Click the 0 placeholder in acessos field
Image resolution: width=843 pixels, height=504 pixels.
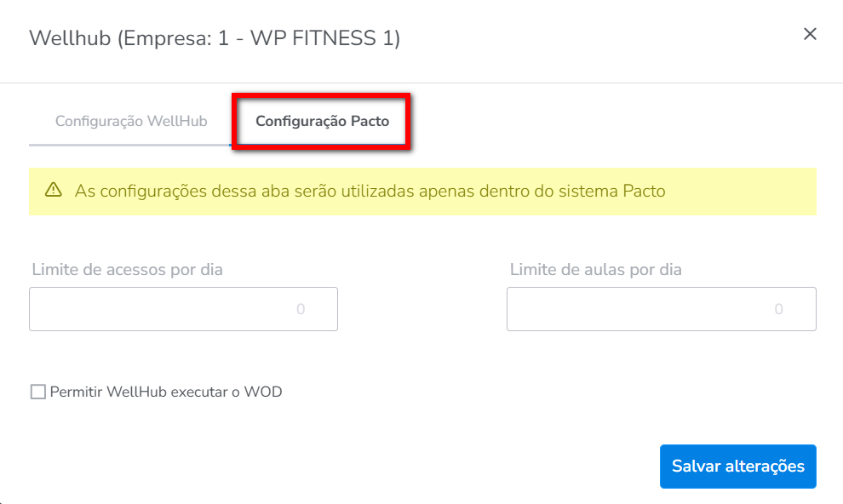click(301, 309)
